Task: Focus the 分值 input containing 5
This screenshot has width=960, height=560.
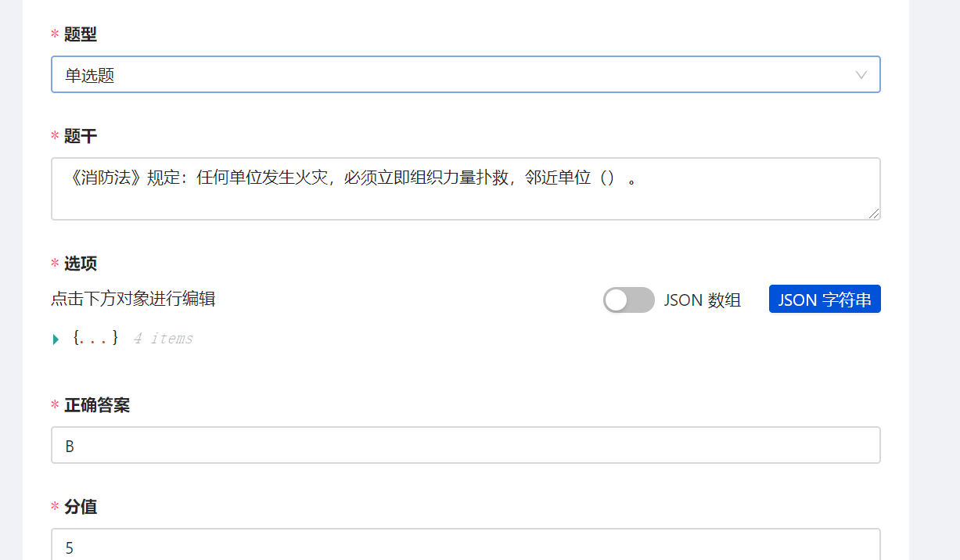Action: tap(466, 546)
